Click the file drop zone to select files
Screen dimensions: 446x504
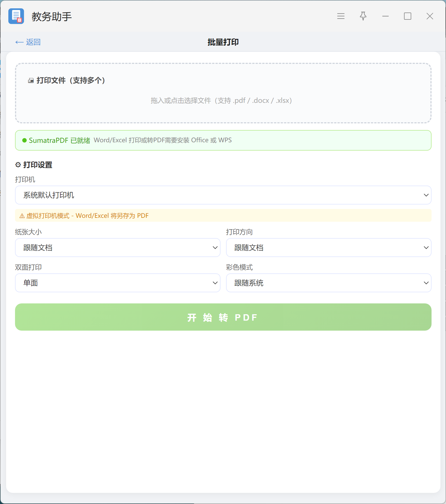coord(223,93)
